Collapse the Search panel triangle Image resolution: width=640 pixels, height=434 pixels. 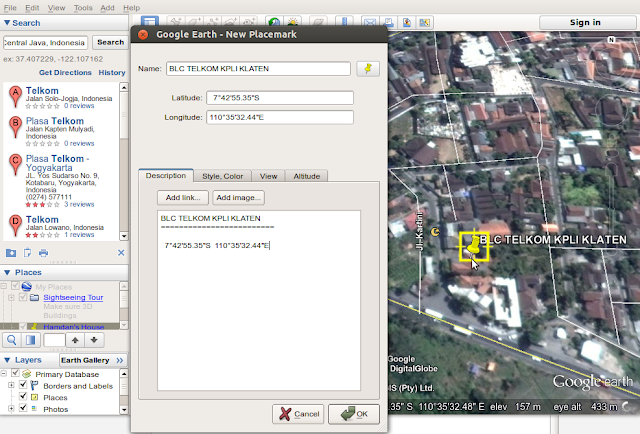pyautogui.click(x=7, y=23)
